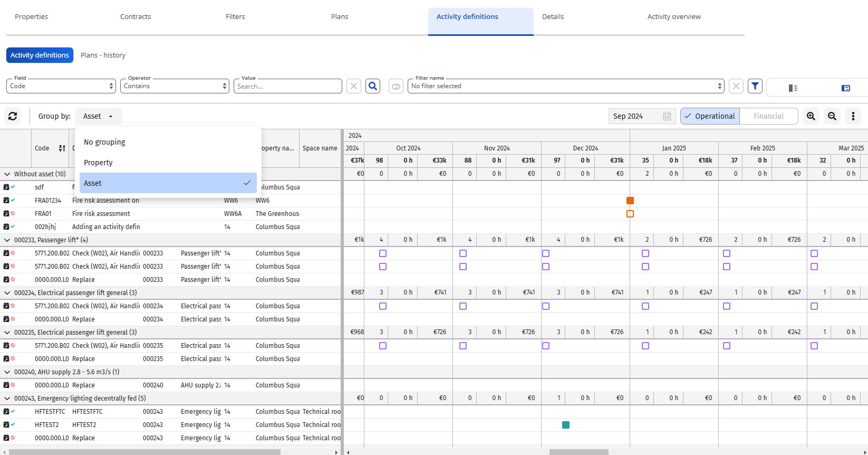This screenshot has height=455, width=868.
Task: Choose Asset grouping option
Action: 168,183
